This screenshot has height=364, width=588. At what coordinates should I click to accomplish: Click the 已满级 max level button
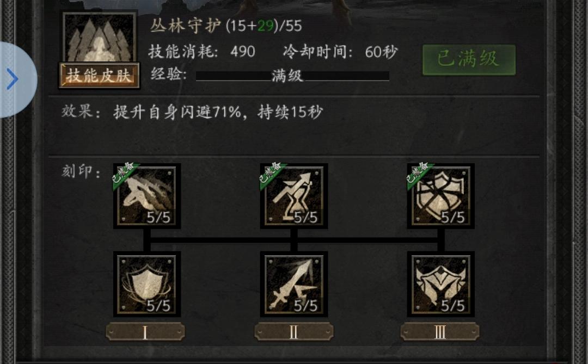click(469, 60)
